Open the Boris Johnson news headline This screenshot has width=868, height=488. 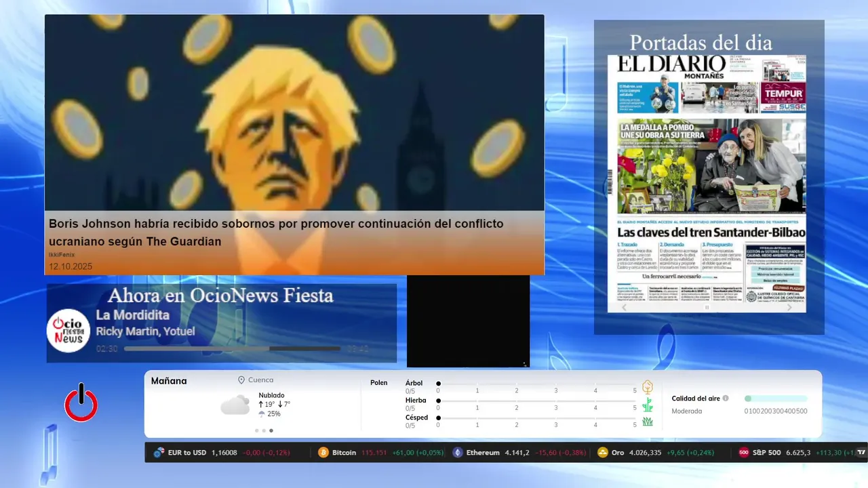(x=276, y=232)
